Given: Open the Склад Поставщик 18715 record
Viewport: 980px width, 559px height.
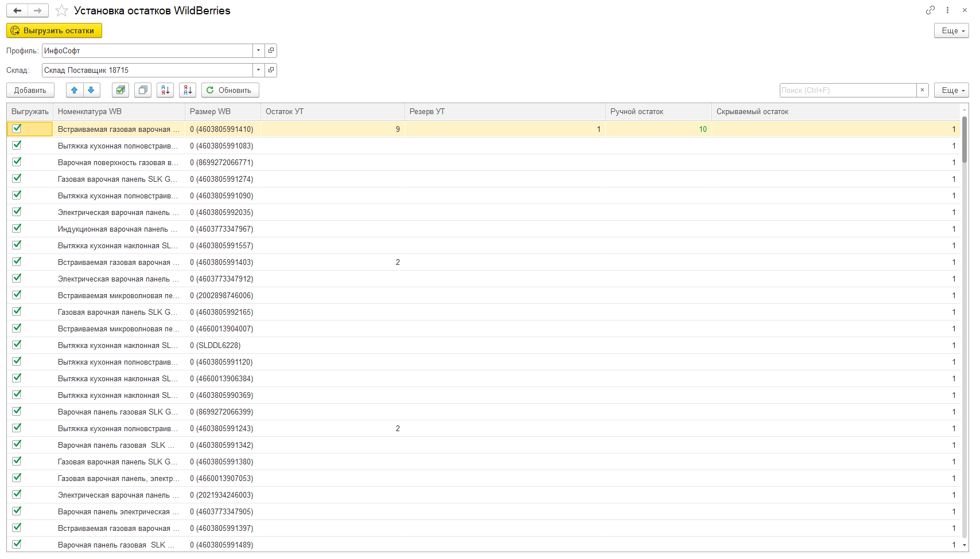Looking at the screenshot, I should pos(271,70).
